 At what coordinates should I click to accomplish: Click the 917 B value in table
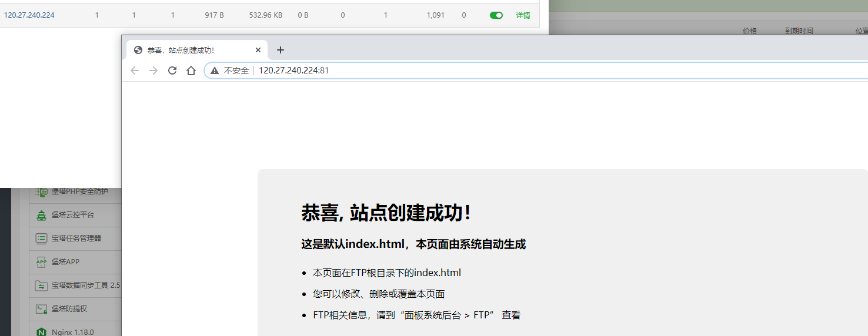click(214, 15)
